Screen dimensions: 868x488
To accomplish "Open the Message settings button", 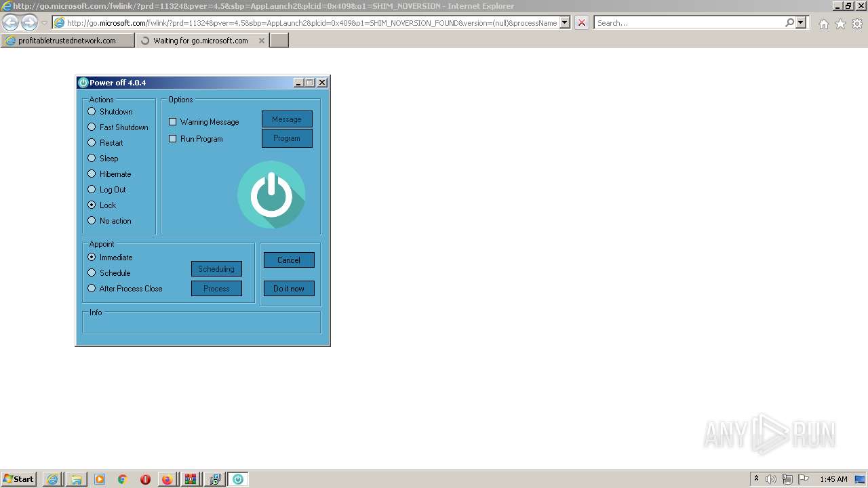I will click(287, 119).
